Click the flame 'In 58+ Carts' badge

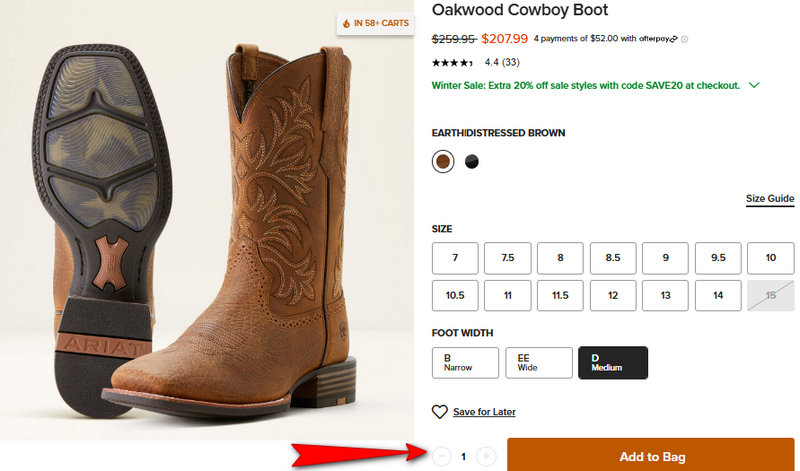coord(375,22)
